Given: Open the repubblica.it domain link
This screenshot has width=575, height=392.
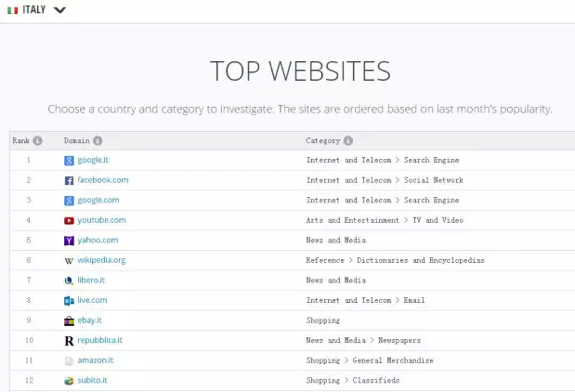Looking at the screenshot, I should [x=99, y=340].
